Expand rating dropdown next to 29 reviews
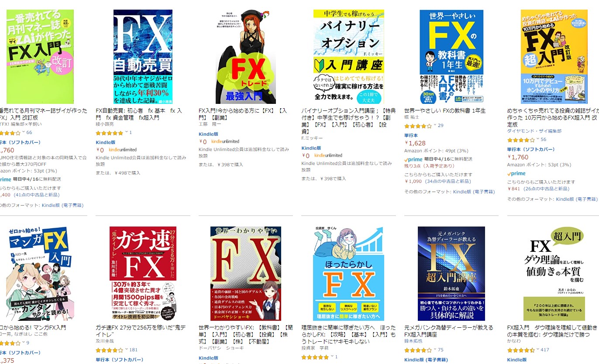This screenshot has height=364, width=599. click(435, 125)
